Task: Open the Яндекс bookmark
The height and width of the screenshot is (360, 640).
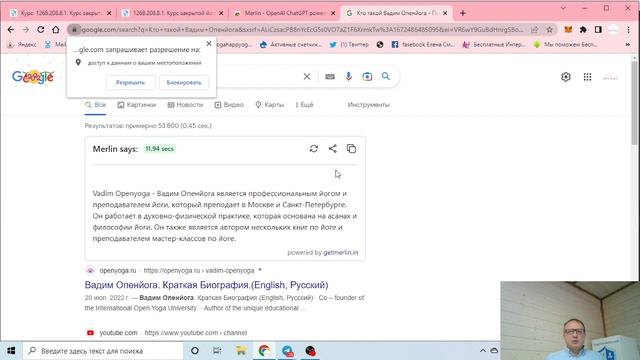Action: pyautogui.click(x=22, y=44)
